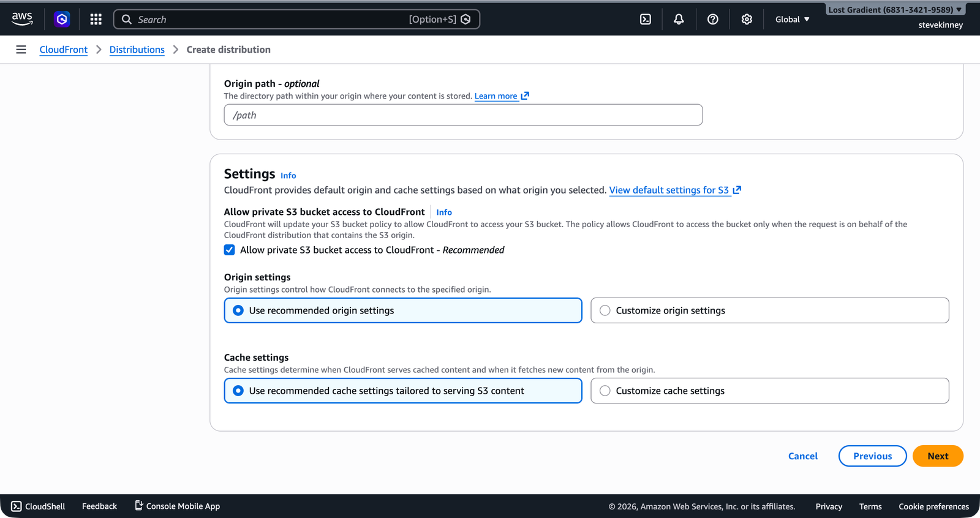Image resolution: width=980 pixels, height=518 pixels.
Task: Click the CloudShell icon in the footer
Action: point(17,506)
